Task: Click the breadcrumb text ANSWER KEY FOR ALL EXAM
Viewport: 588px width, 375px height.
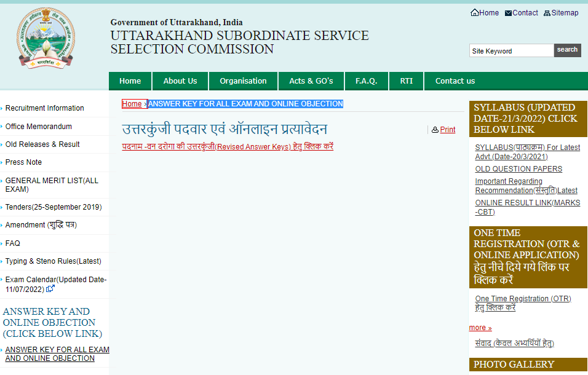Action: (245, 104)
